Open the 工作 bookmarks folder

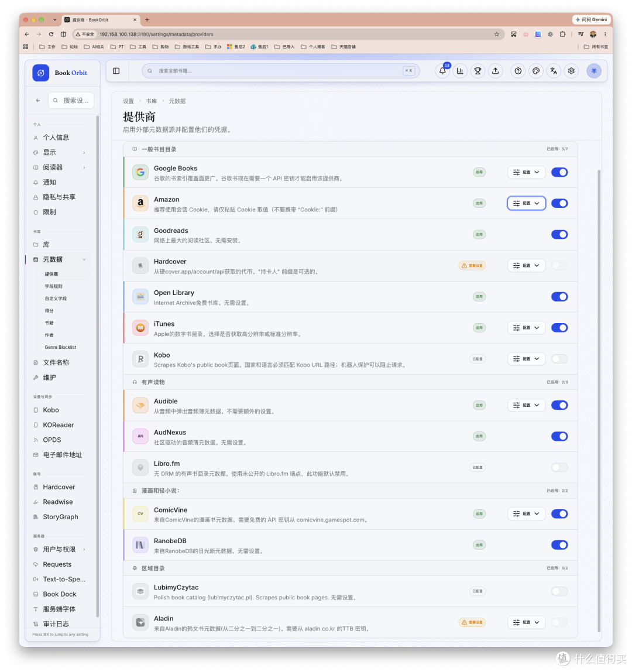pyautogui.click(x=47, y=47)
